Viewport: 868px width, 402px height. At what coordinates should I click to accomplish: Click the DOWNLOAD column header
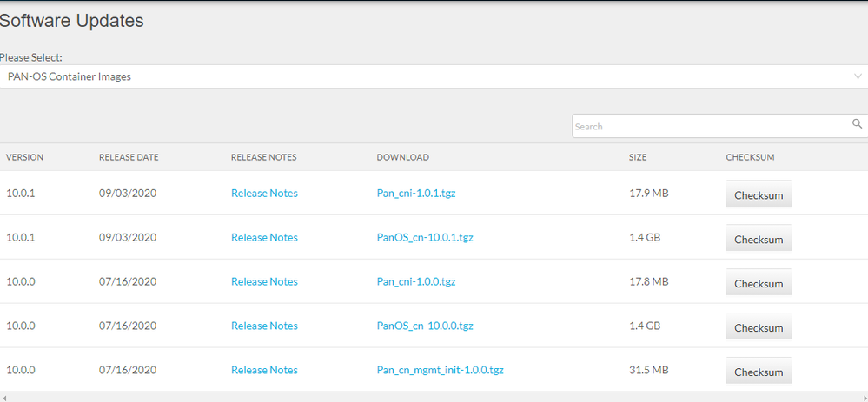click(402, 157)
